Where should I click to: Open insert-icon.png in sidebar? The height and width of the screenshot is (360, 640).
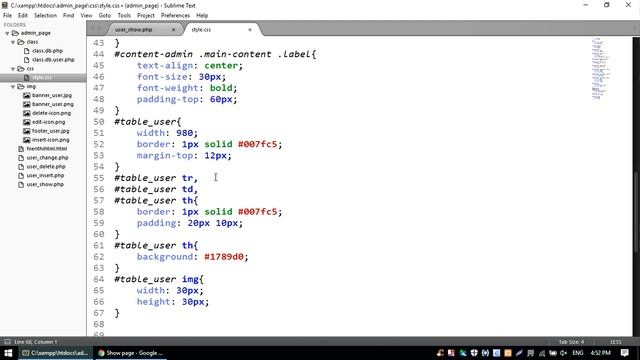click(51, 140)
